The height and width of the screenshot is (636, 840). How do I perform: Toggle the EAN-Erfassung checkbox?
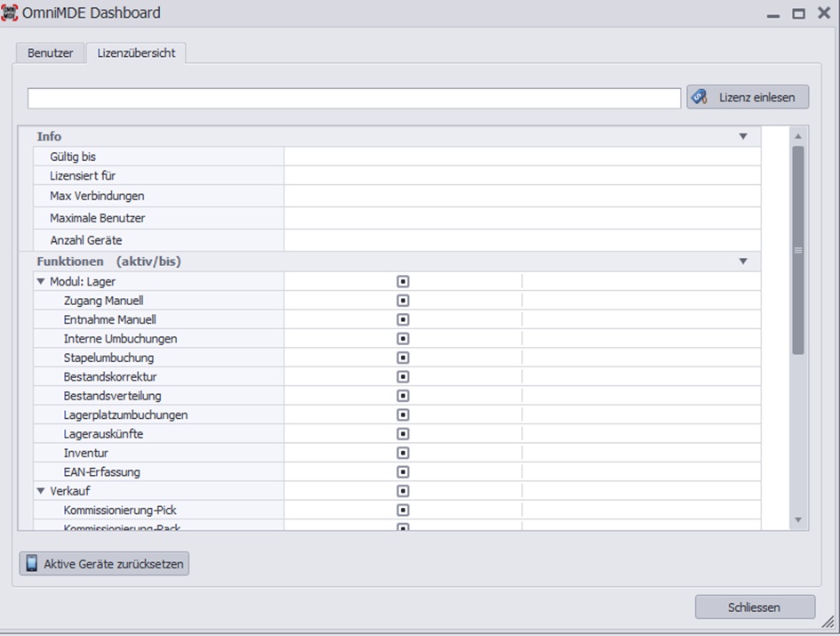(x=403, y=471)
